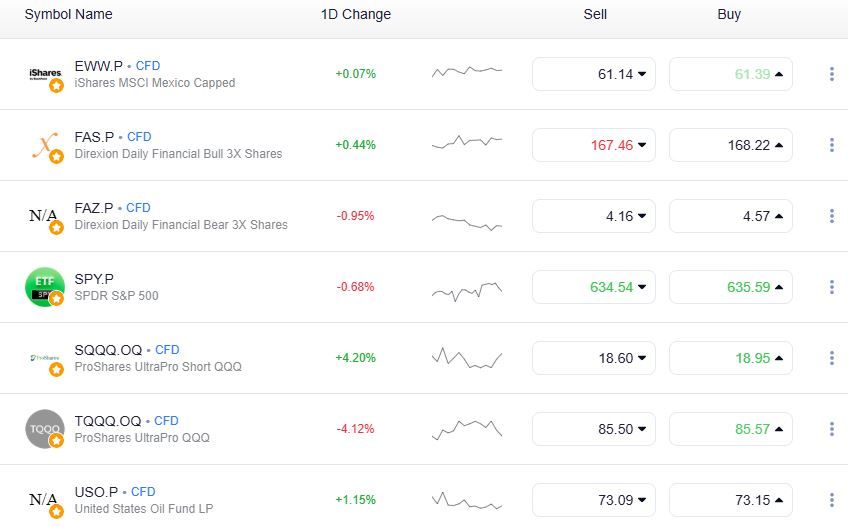Click Direxion Daily Financial Bear 3X Shares
This screenshot has height=526, width=848.
coord(181,224)
